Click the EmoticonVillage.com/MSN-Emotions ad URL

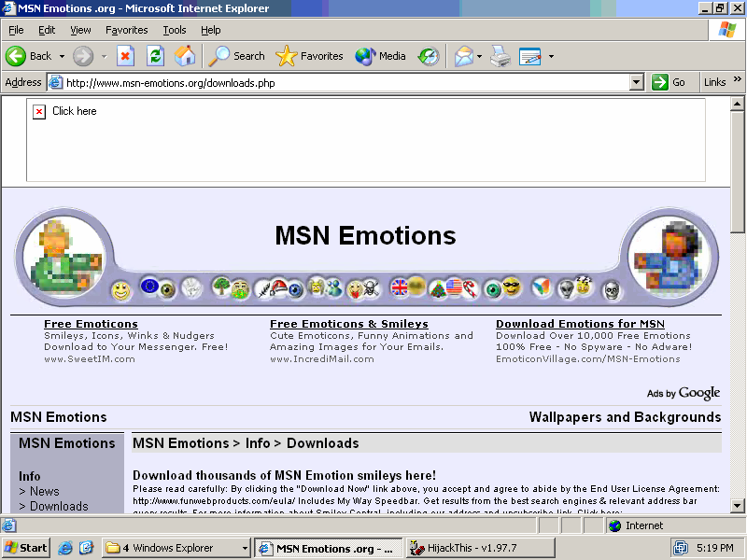point(588,359)
